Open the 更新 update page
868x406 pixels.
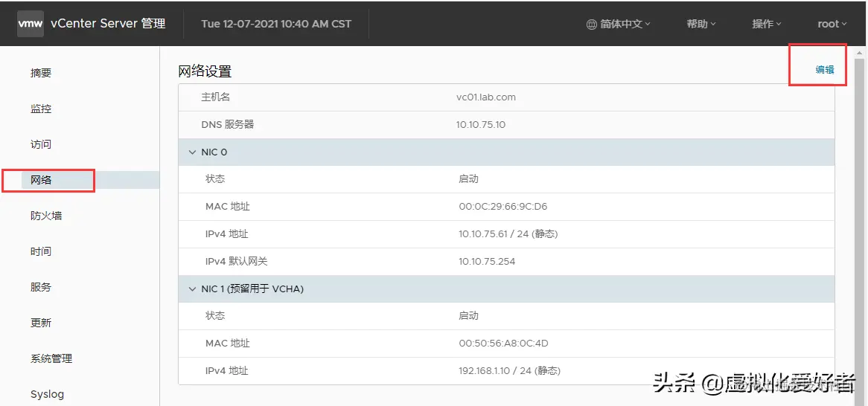coord(41,323)
